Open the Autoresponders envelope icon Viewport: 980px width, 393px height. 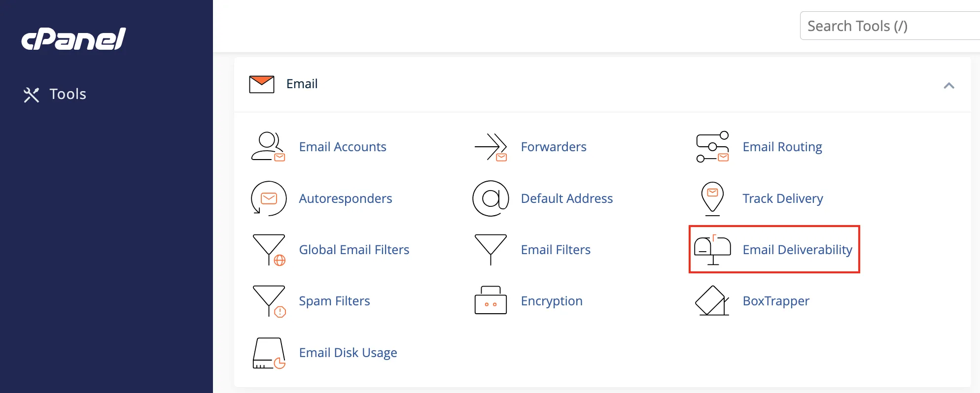269,198
